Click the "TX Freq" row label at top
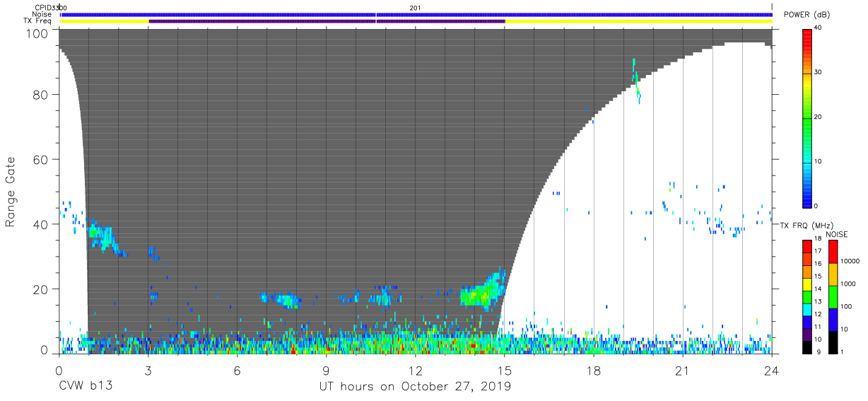This screenshot has width=868, height=401. [37, 21]
